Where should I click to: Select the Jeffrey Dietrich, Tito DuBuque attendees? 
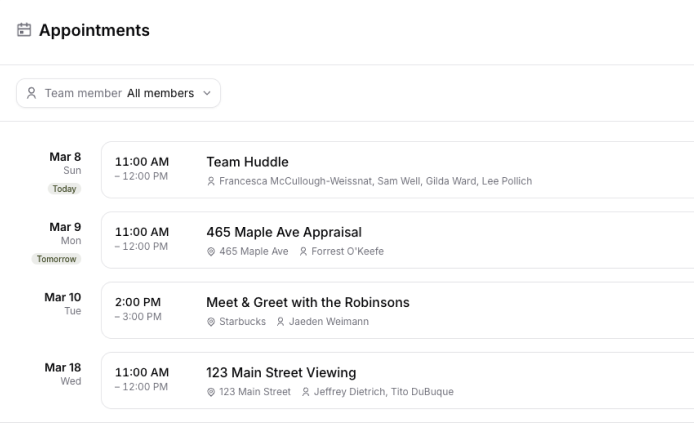(x=384, y=392)
